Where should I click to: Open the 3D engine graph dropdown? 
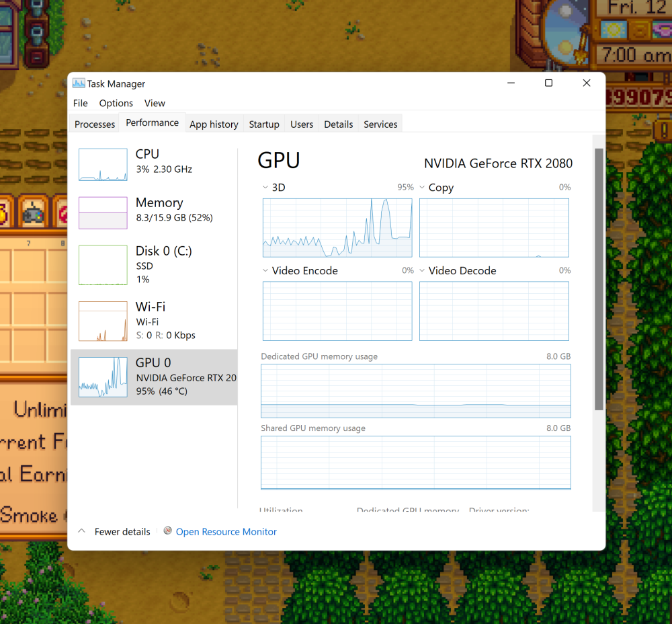click(x=265, y=188)
